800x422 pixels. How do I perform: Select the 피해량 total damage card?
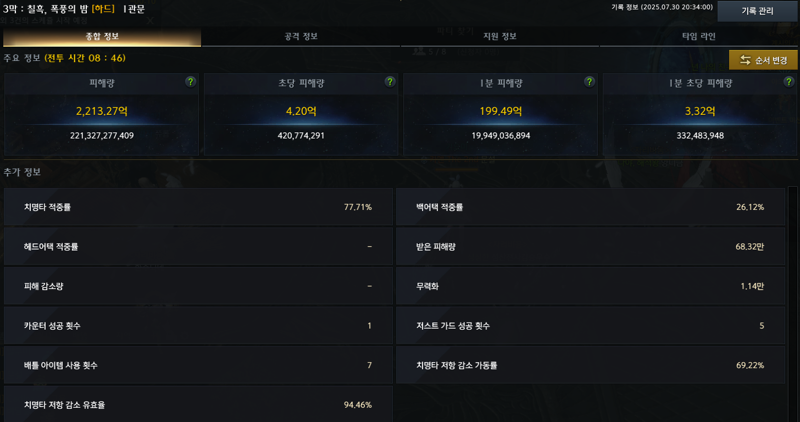pyautogui.click(x=102, y=114)
